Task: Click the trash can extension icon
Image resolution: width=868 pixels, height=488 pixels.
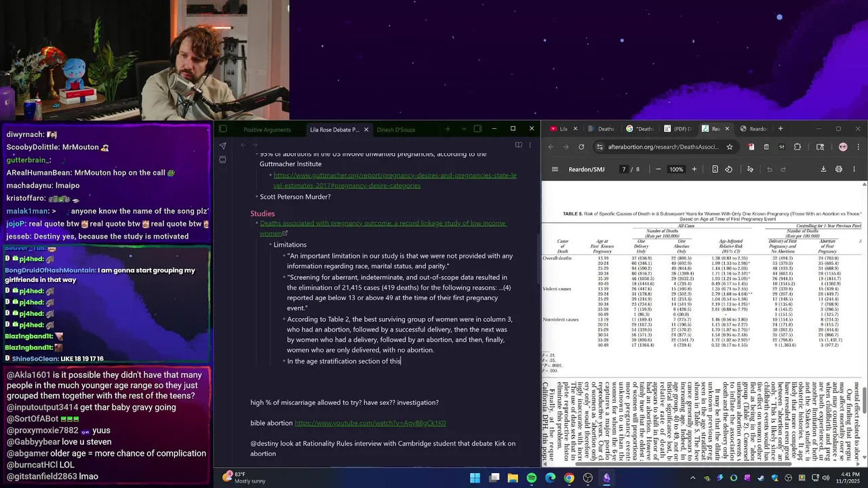Action: tap(766, 147)
